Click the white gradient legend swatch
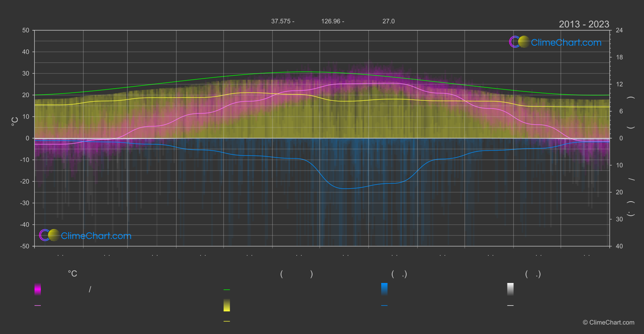Screen dimensions: 644x334 (511, 289)
